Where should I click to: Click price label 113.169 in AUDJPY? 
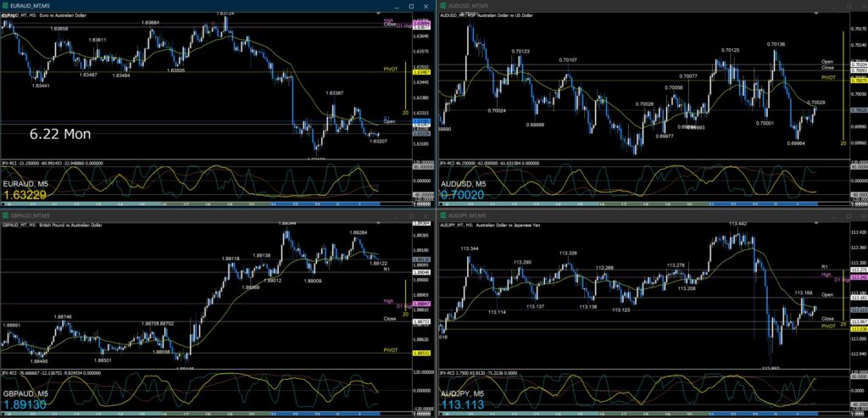804,293
